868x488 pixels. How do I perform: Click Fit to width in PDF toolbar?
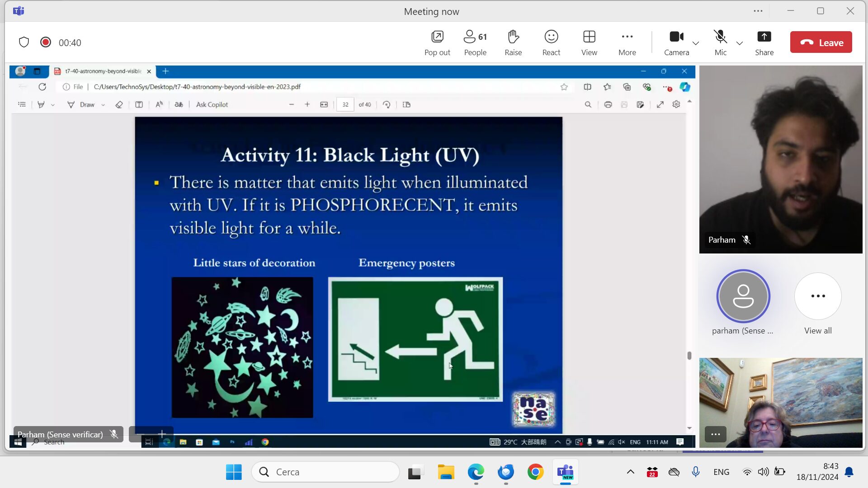324,104
